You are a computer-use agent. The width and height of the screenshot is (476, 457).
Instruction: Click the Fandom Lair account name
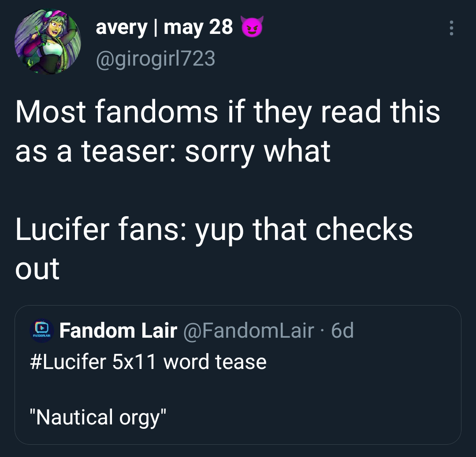pos(118,331)
